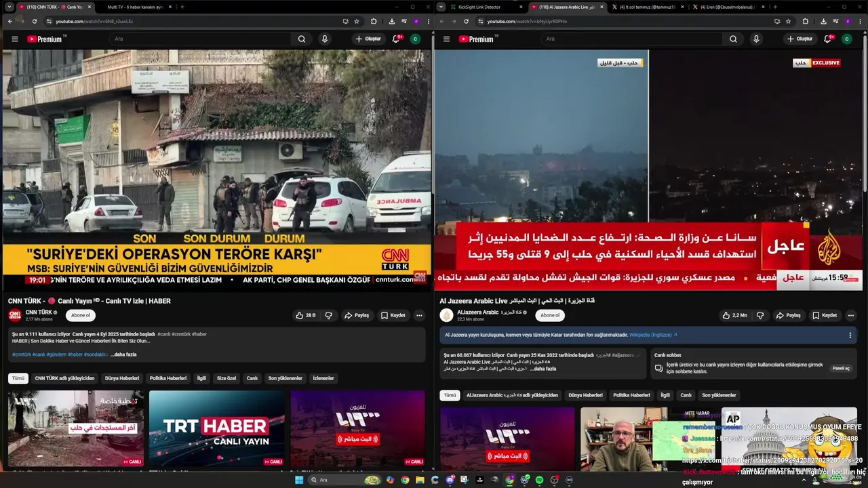
Task: Dislike the CNN TÜRK live stream
Action: point(328,315)
